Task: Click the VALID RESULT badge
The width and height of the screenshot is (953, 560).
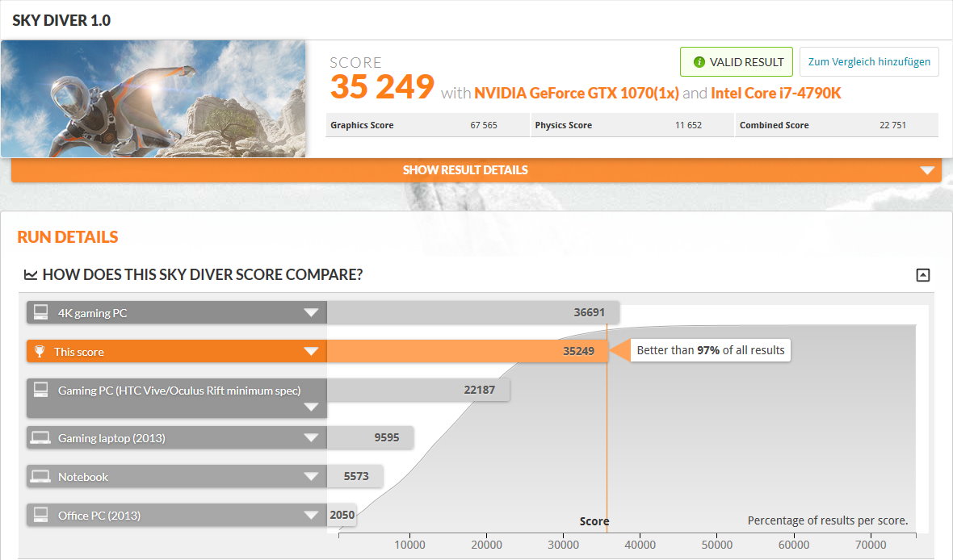Action: click(737, 62)
